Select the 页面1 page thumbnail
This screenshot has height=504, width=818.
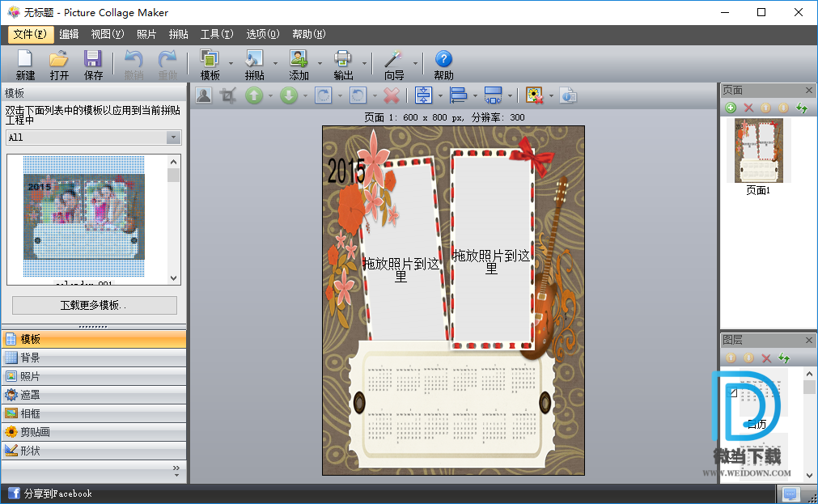tap(758, 150)
